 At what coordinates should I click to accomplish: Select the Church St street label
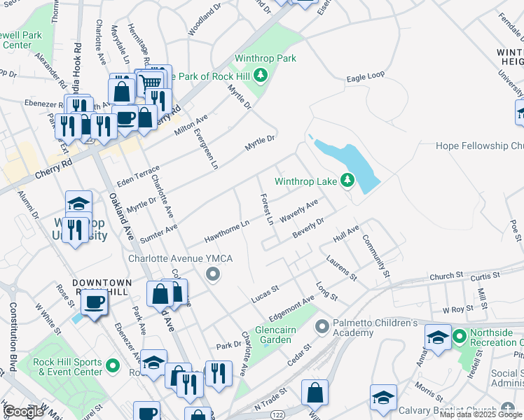(446, 276)
